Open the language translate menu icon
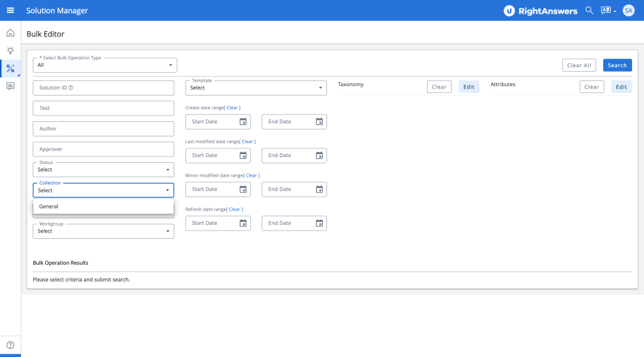This screenshot has width=644, height=357. 608,10
